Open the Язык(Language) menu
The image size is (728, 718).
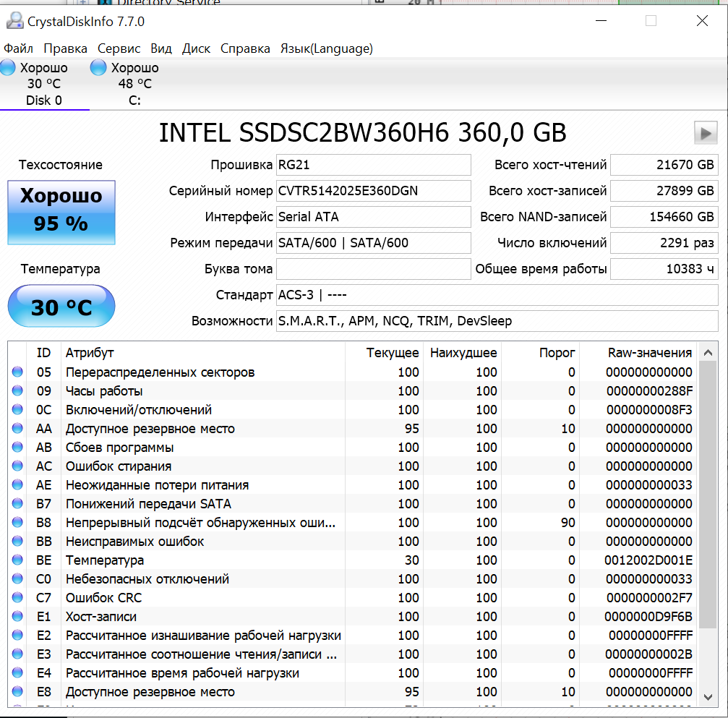click(326, 48)
